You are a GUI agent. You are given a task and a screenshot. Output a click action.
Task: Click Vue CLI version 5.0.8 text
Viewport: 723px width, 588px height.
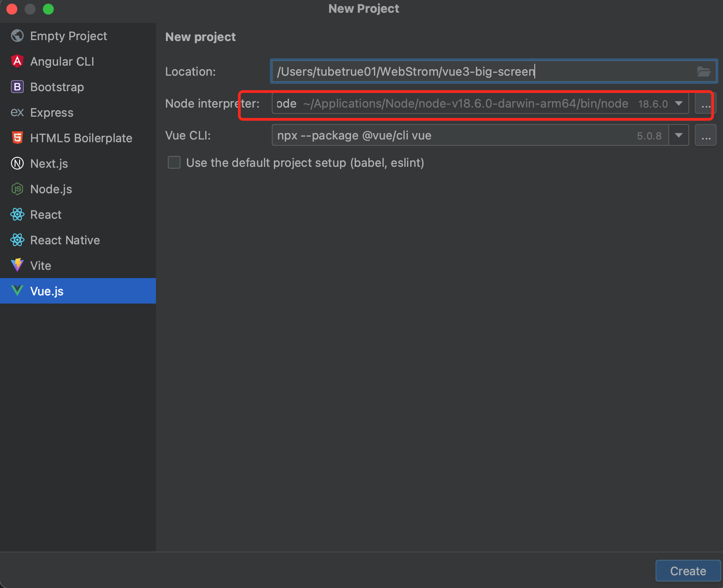[x=649, y=136]
